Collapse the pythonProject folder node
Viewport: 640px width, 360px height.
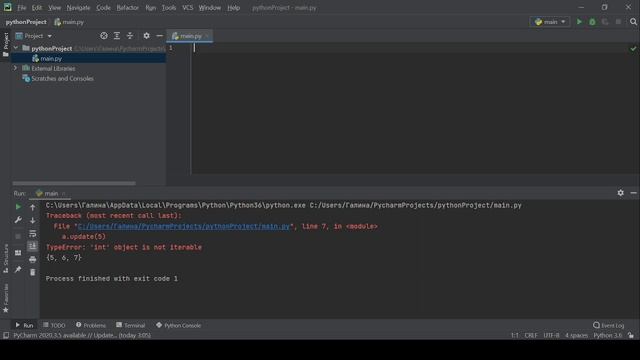(16, 48)
